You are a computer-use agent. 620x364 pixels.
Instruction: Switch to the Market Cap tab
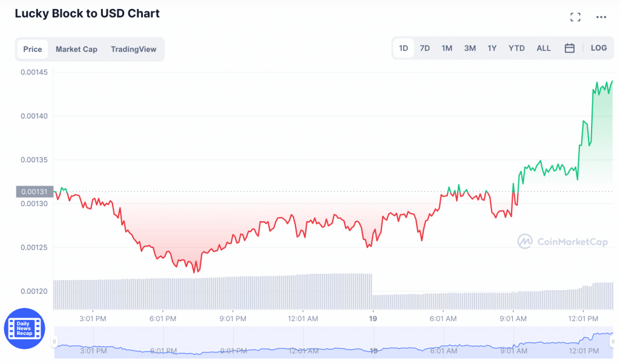pos(76,50)
